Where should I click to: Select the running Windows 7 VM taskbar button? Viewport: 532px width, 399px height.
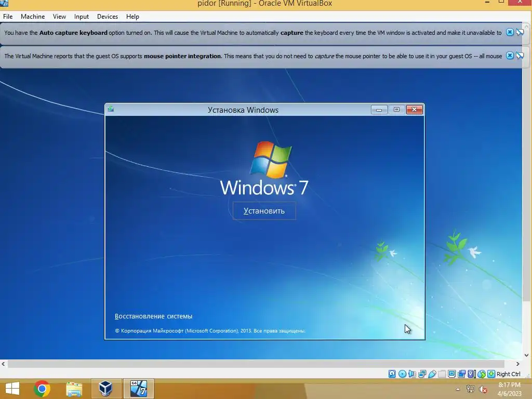pyautogui.click(x=138, y=389)
